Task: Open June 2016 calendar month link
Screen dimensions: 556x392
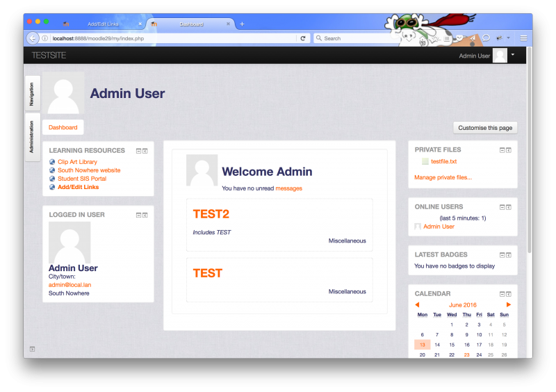Action: [463, 305]
